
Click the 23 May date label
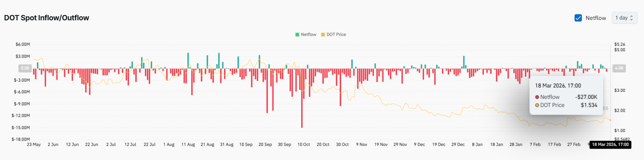pos(34,145)
